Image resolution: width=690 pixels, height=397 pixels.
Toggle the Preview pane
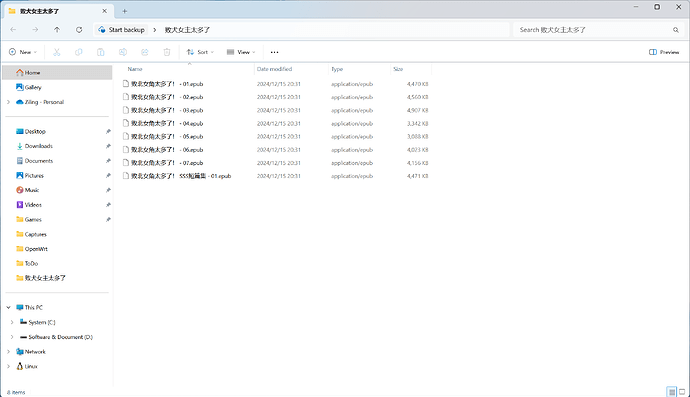664,52
